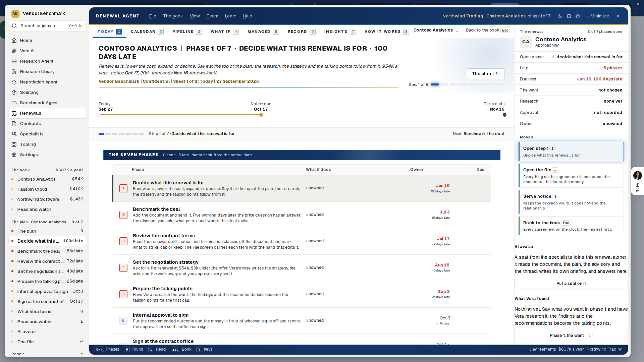
Task: Switch to the Calendar tab
Action: click(x=147, y=32)
